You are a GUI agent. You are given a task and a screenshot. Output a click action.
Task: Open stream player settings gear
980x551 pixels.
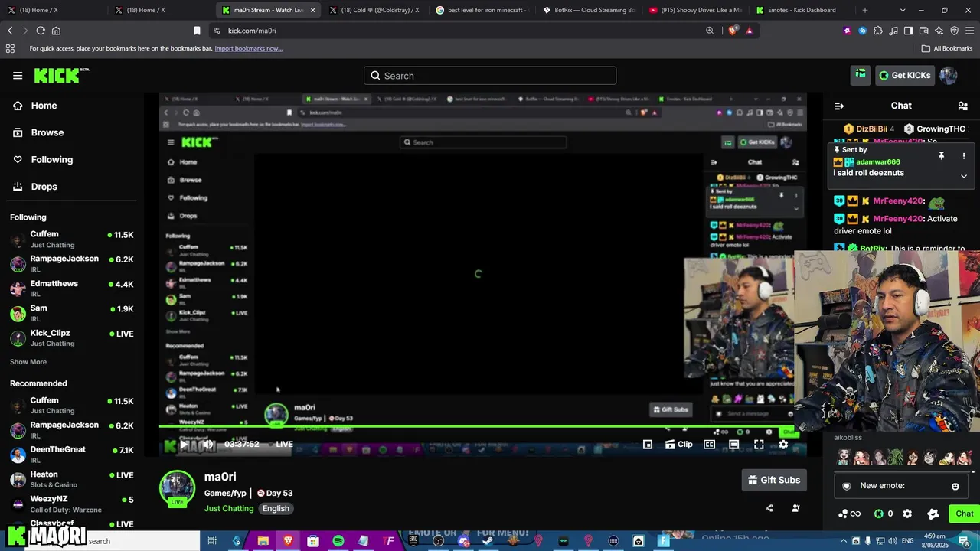pos(783,445)
